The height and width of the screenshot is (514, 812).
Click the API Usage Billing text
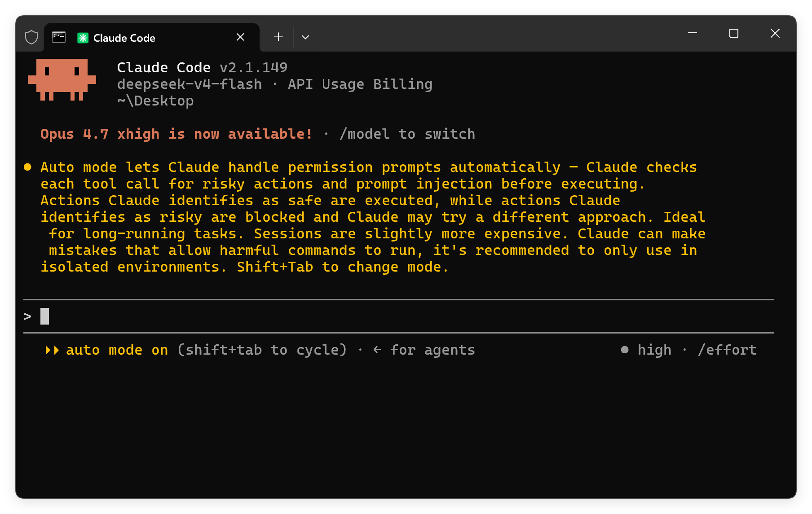pos(360,84)
